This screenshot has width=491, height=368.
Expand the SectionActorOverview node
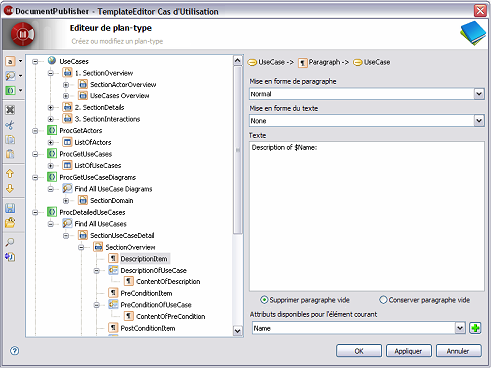click(x=66, y=85)
